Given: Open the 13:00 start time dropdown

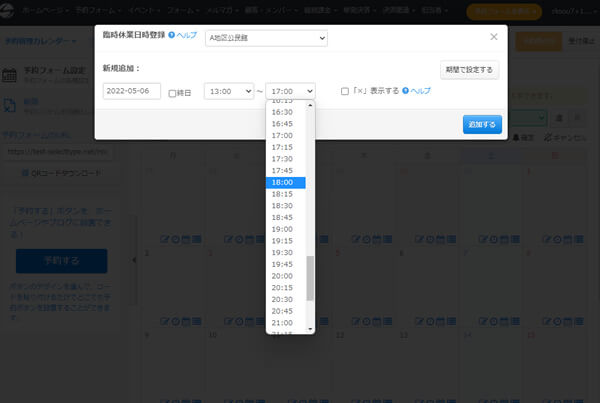Looking at the screenshot, I should pos(228,91).
